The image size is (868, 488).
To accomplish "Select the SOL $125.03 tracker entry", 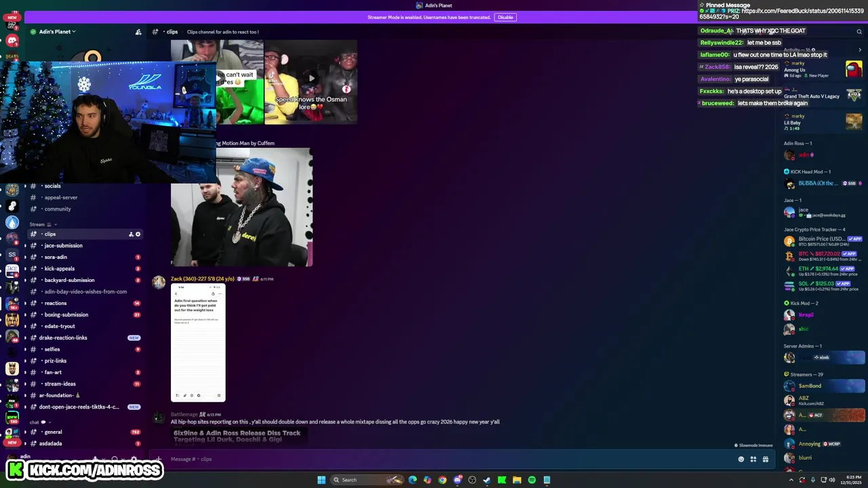I will [x=823, y=286].
